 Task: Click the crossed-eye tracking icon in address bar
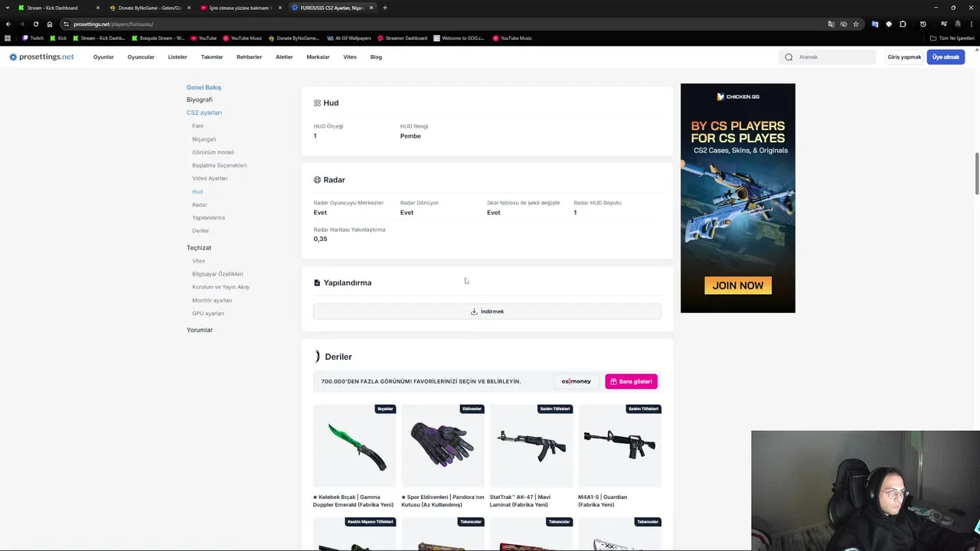click(844, 24)
